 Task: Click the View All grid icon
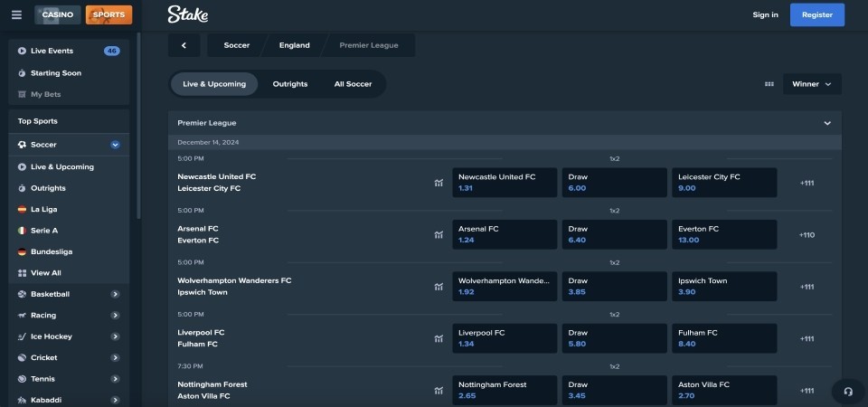(22, 273)
